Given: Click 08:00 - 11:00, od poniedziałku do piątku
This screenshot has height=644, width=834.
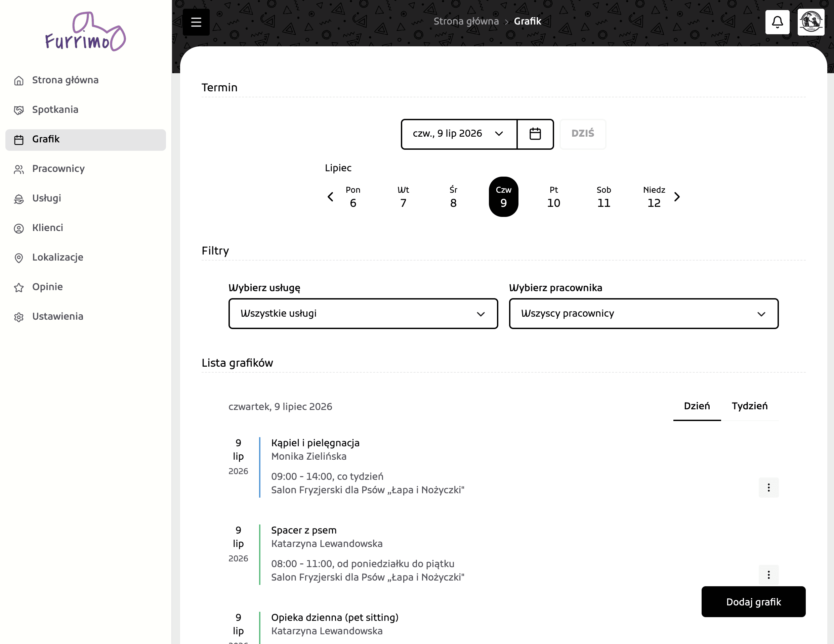Looking at the screenshot, I should click(x=363, y=564).
